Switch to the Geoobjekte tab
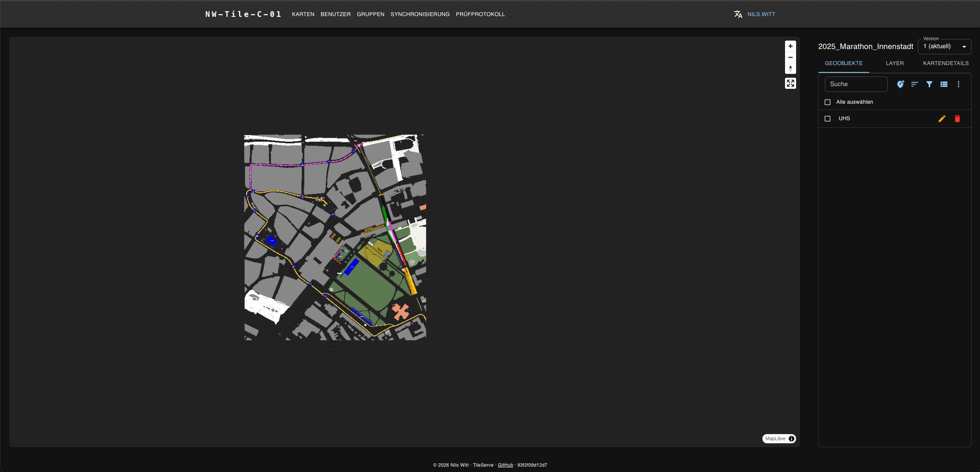 coord(844,63)
